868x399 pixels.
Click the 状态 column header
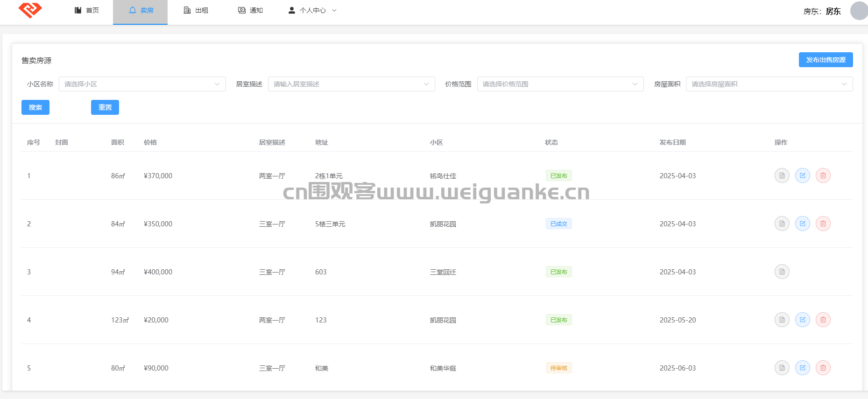[551, 142]
